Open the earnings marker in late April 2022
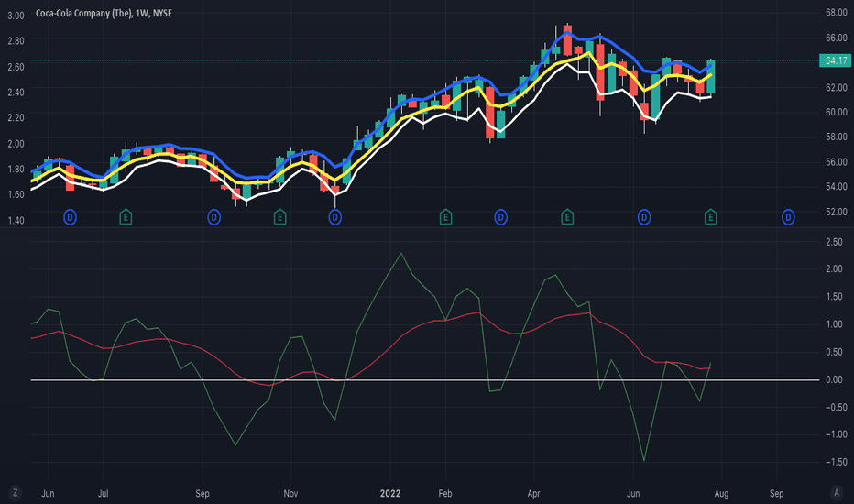Screen dimensions: 854x504 point(567,217)
